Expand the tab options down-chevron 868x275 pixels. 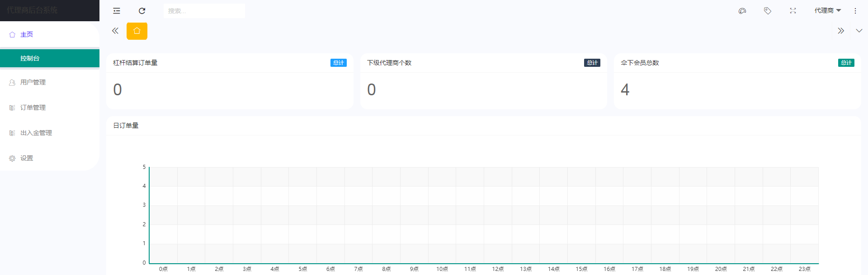[859, 31]
